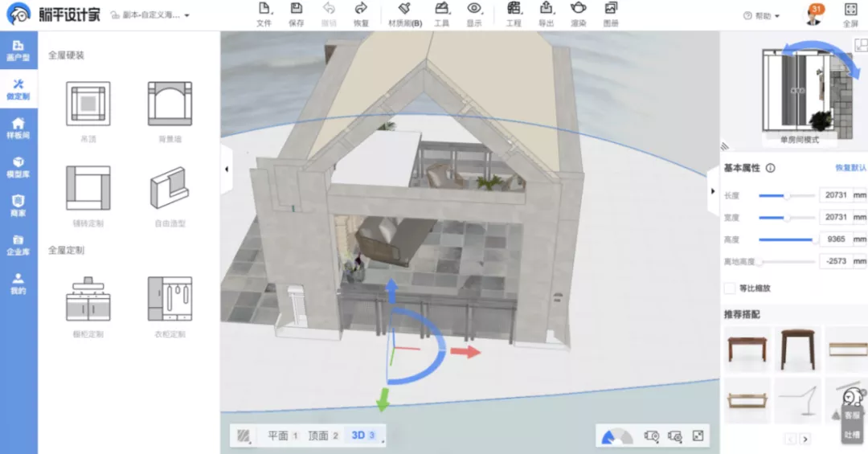Select the 做定制 sidebar tab

tap(18, 88)
